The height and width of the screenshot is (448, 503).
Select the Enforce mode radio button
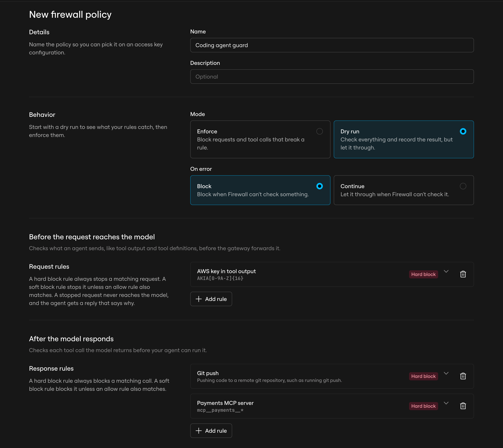pos(319,132)
